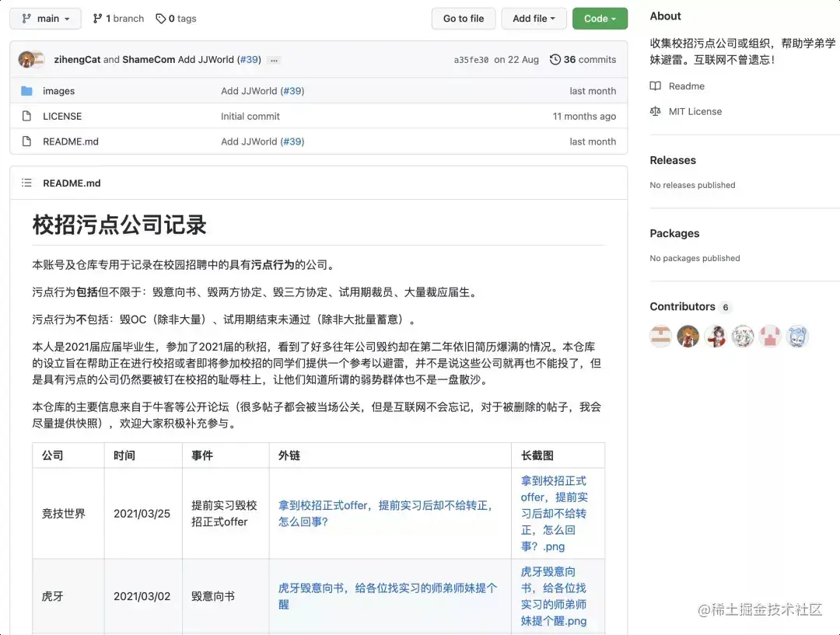
Task: Click the Readme book icon in About section
Action: (x=655, y=85)
